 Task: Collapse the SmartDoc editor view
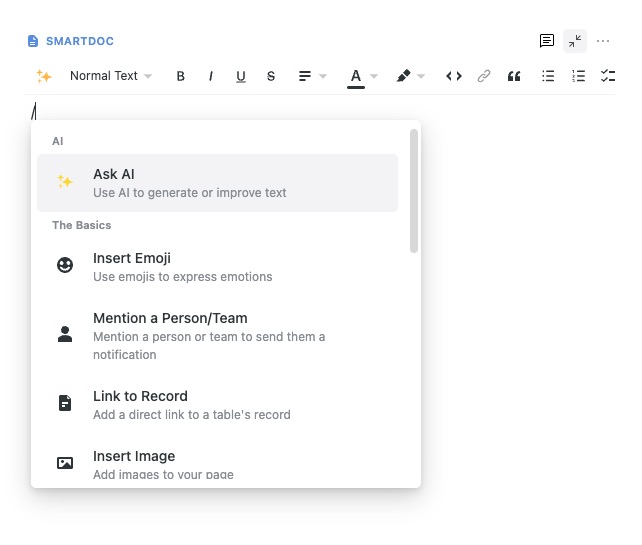click(x=575, y=41)
